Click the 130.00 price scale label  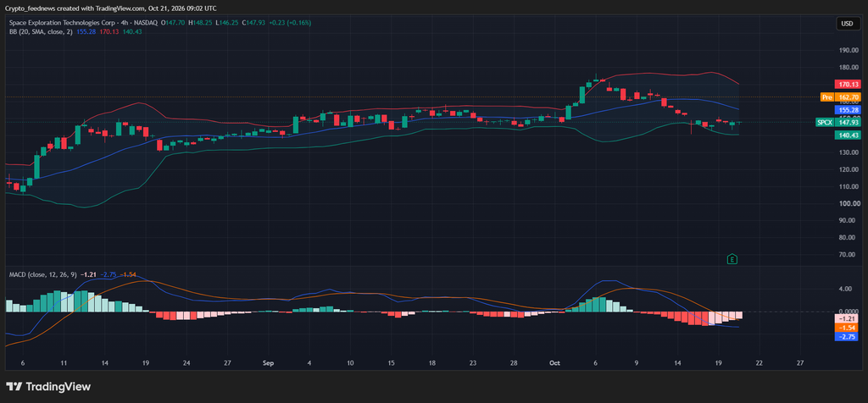click(x=849, y=152)
